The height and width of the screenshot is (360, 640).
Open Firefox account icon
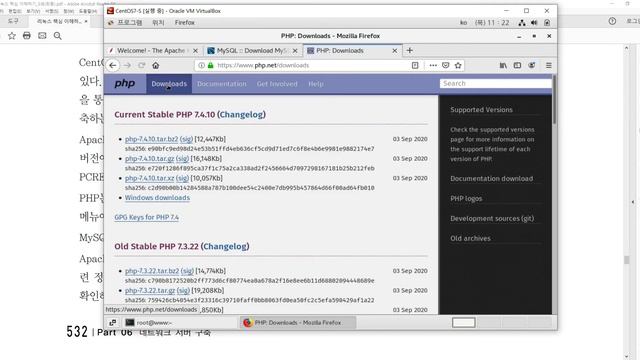point(532,65)
